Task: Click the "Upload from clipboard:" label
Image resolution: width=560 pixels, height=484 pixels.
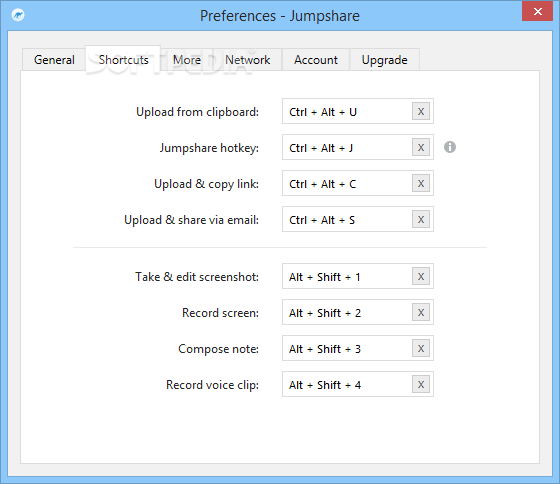Action: pos(198,112)
